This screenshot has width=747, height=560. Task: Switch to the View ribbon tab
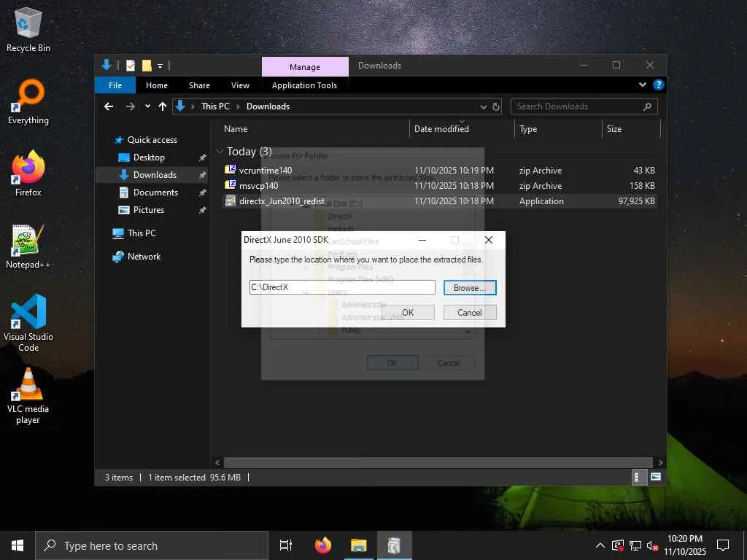(x=240, y=85)
